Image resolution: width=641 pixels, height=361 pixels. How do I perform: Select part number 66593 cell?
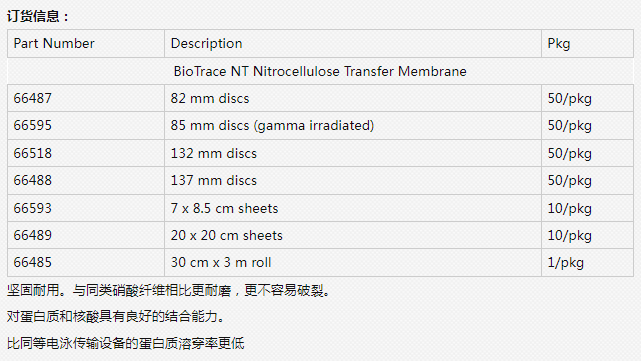coord(86,208)
